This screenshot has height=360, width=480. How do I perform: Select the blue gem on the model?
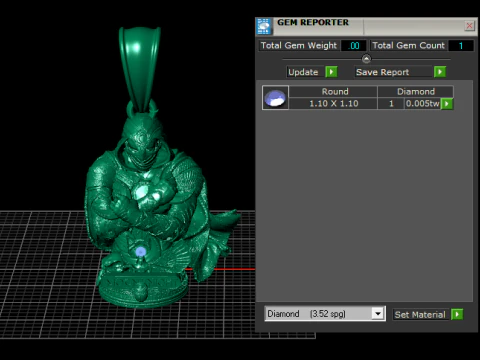pyautogui.click(x=141, y=252)
